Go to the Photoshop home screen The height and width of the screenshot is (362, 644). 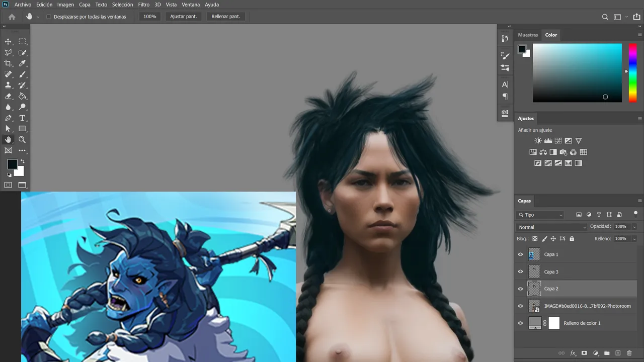click(12, 17)
